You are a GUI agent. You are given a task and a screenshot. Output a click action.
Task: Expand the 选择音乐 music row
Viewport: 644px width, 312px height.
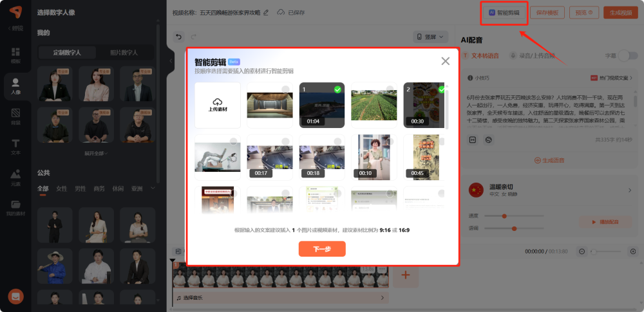tap(281, 298)
